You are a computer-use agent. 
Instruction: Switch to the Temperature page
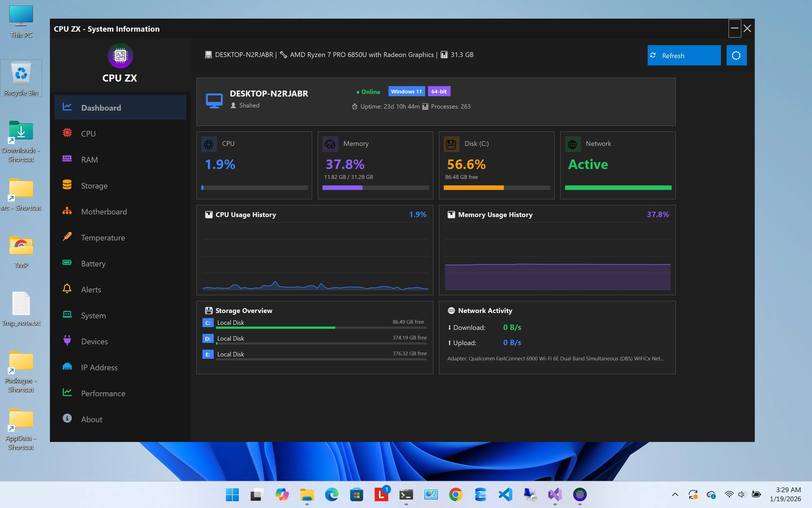click(120, 238)
